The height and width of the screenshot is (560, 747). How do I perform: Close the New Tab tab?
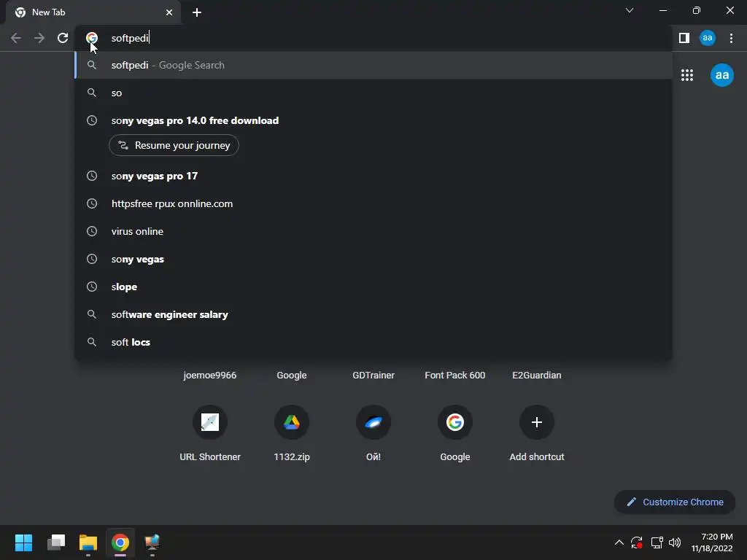tap(169, 12)
